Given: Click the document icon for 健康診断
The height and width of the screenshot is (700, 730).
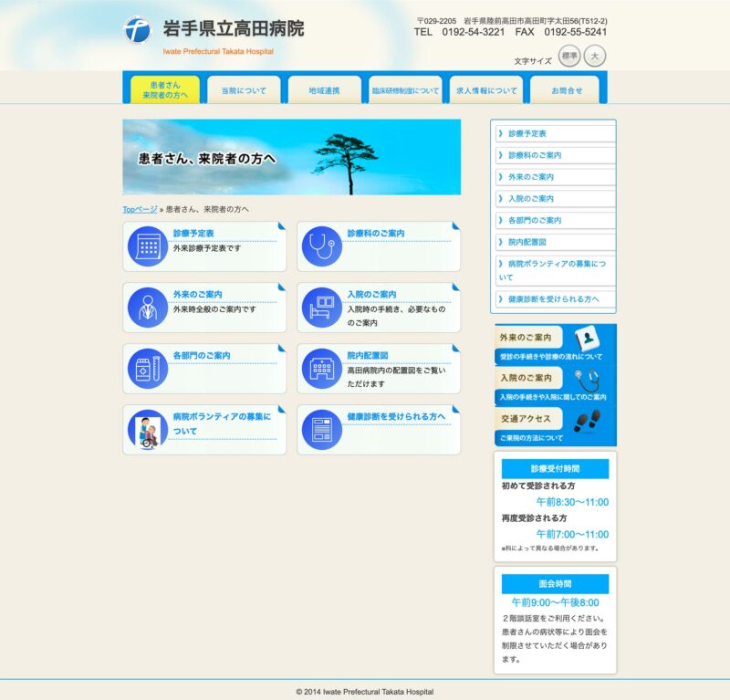Looking at the screenshot, I should [321, 430].
